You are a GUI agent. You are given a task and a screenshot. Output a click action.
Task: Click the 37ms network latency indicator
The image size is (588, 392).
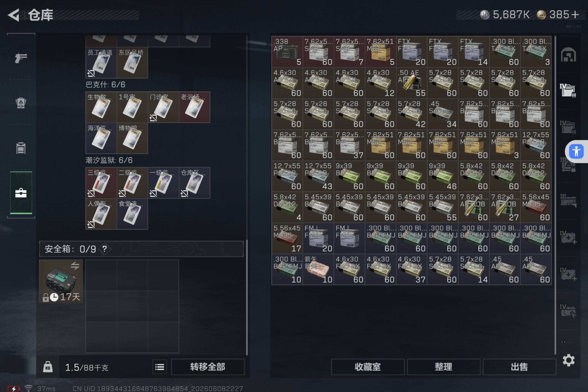[x=47, y=389]
